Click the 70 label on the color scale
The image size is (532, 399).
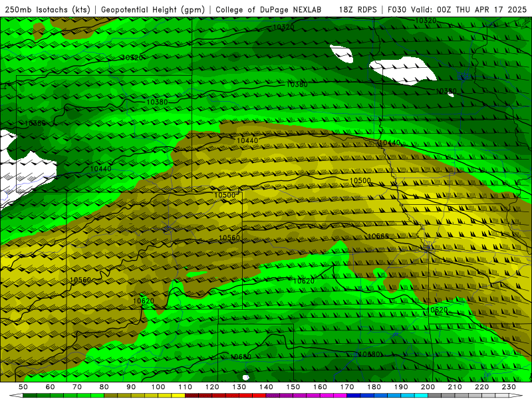(x=77, y=387)
